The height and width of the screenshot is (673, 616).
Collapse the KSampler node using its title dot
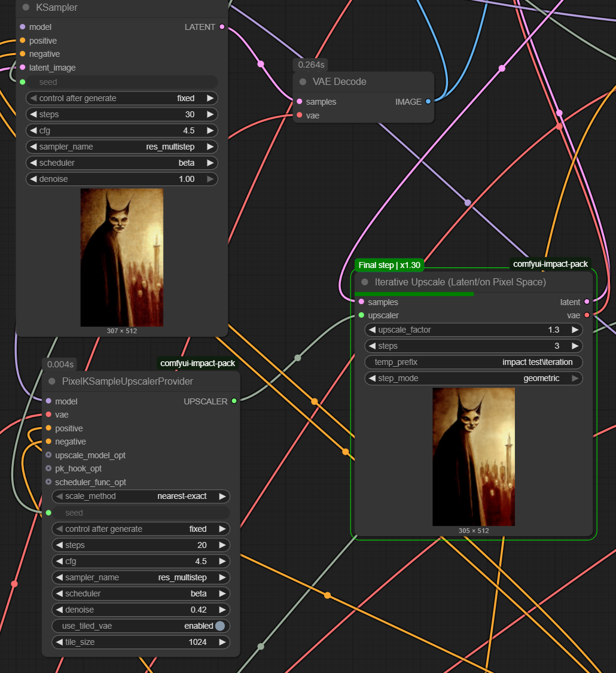(26, 7)
